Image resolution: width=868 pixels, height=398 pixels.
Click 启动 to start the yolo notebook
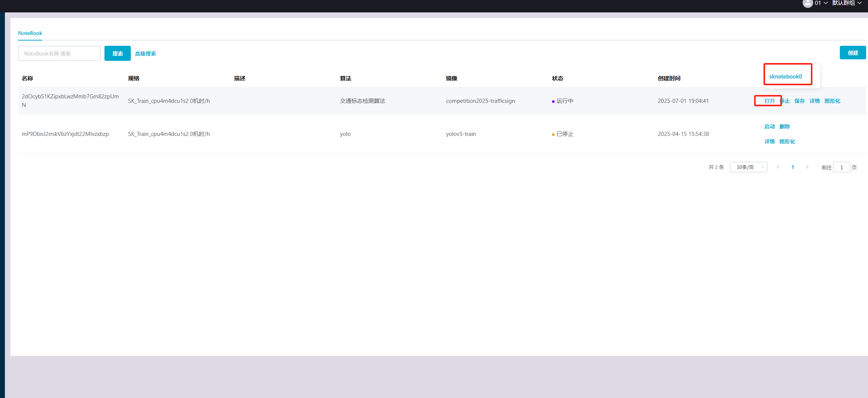coord(769,127)
